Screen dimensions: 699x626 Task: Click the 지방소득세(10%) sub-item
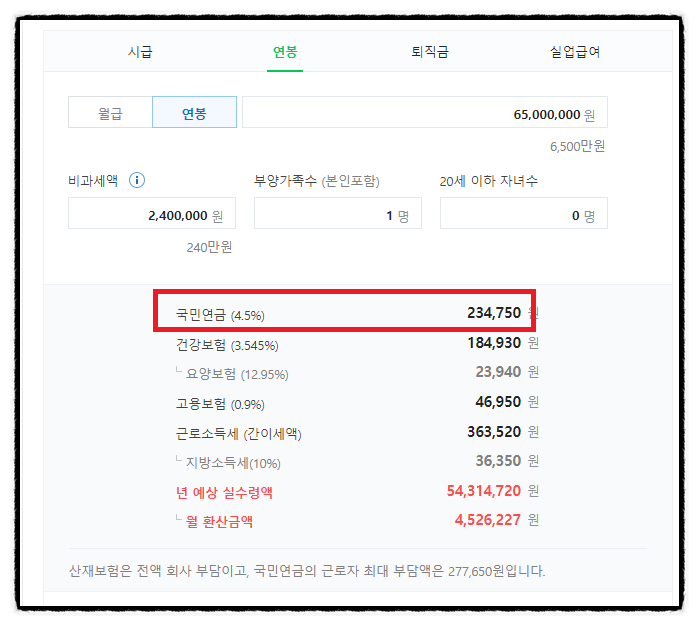233,463
